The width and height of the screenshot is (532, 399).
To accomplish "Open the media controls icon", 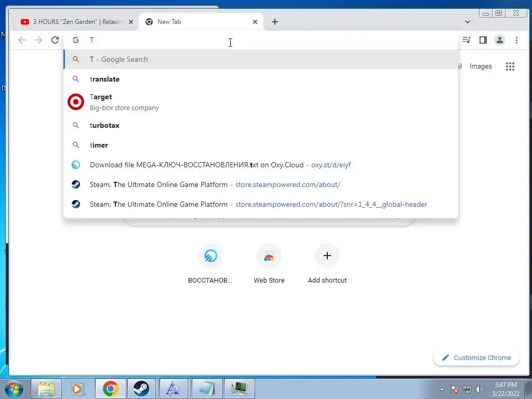I will (x=466, y=40).
